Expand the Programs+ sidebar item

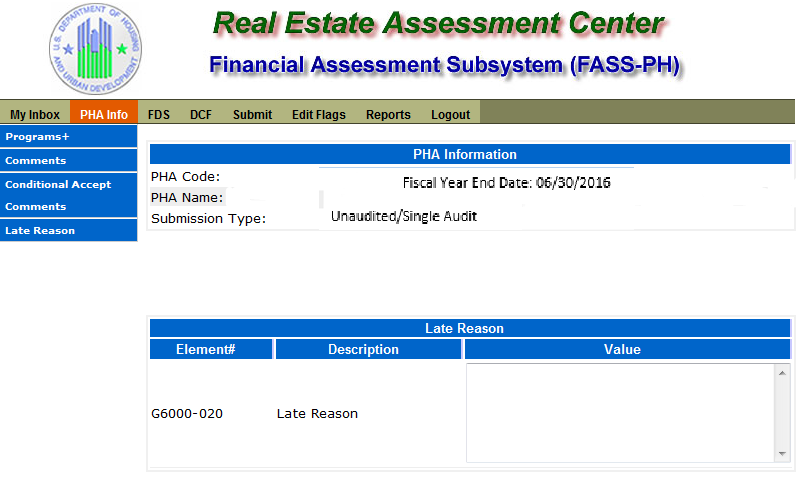click(x=68, y=136)
